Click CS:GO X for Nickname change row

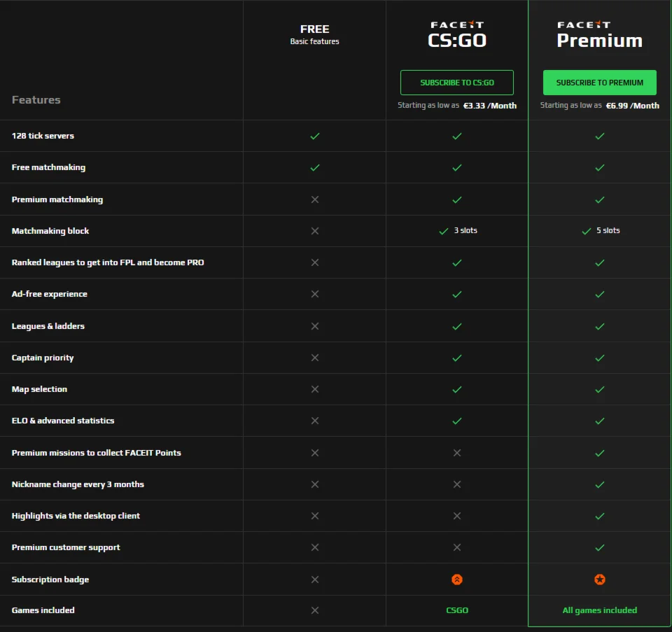click(457, 484)
